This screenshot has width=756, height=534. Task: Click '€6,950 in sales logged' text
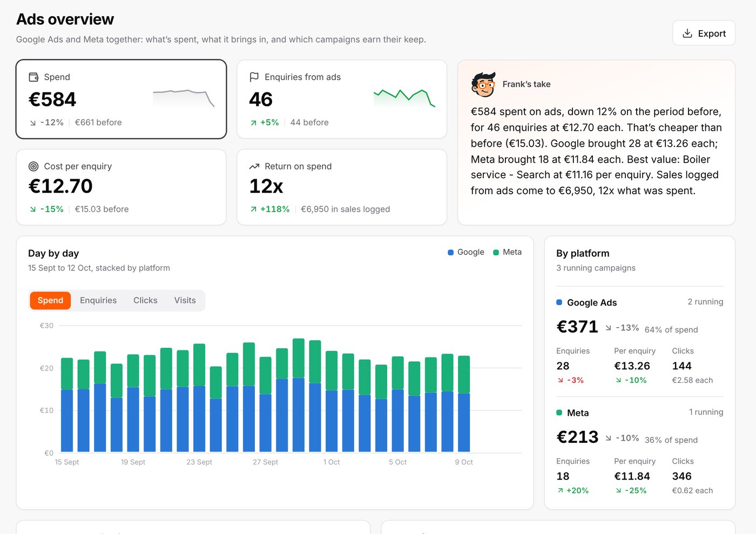[x=346, y=209]
